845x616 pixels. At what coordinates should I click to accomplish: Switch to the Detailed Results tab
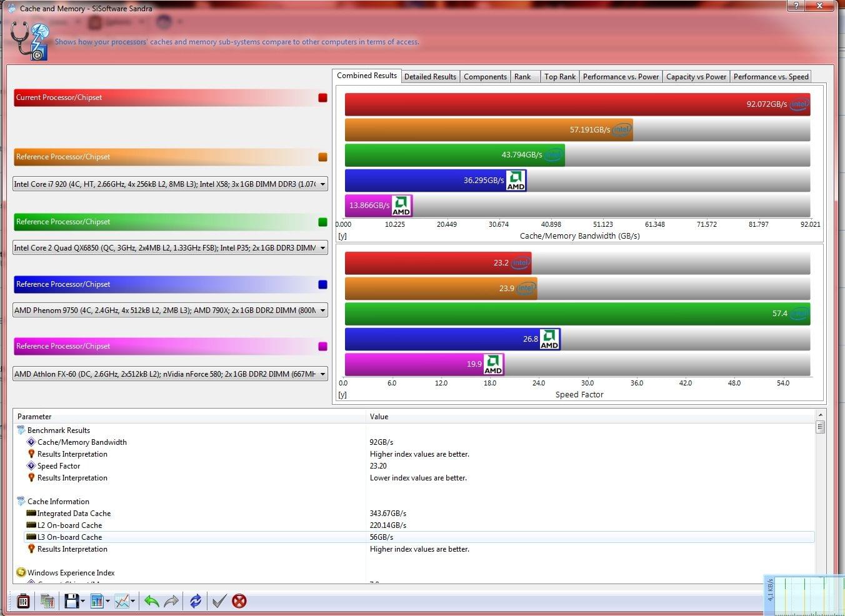click(430, 77)
